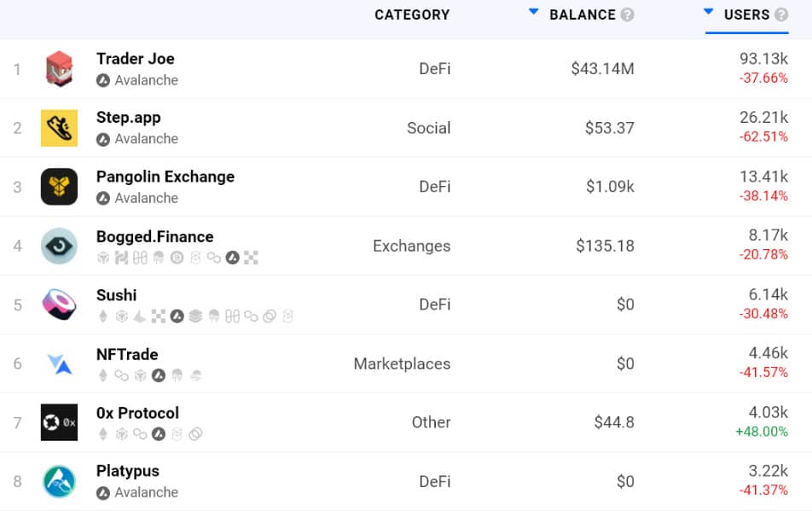Switch to the USERS column header
The height and width of the screenshot is (511, 812).
click(748, 15)
